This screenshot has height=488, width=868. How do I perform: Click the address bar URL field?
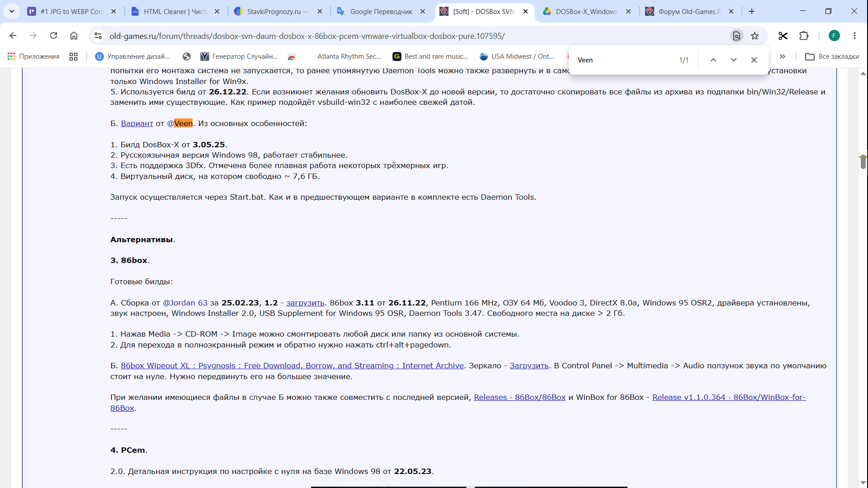[416, 36]
